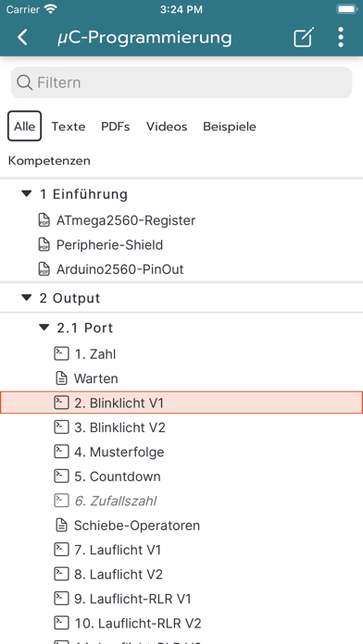Collapse the 1 Einführung section
Viewport: 363px width, 644px height.
pyautogui.click(x=27, y=193)
